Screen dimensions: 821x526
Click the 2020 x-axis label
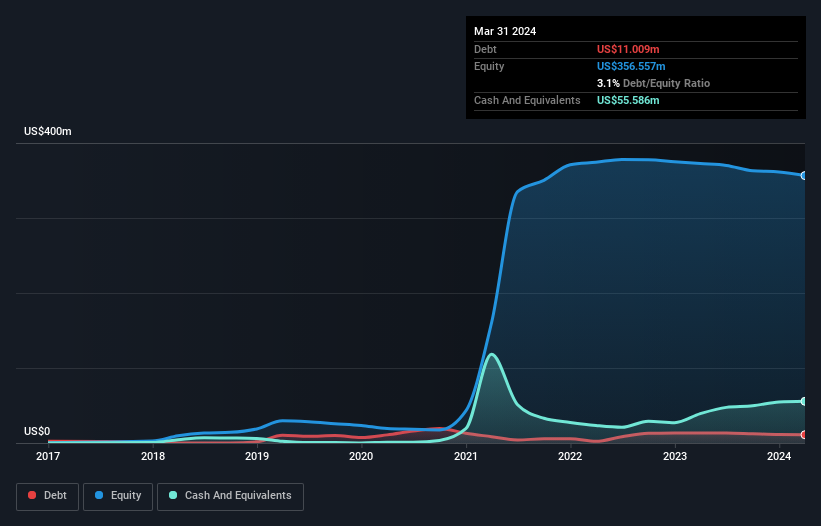[x=361, y=456]
